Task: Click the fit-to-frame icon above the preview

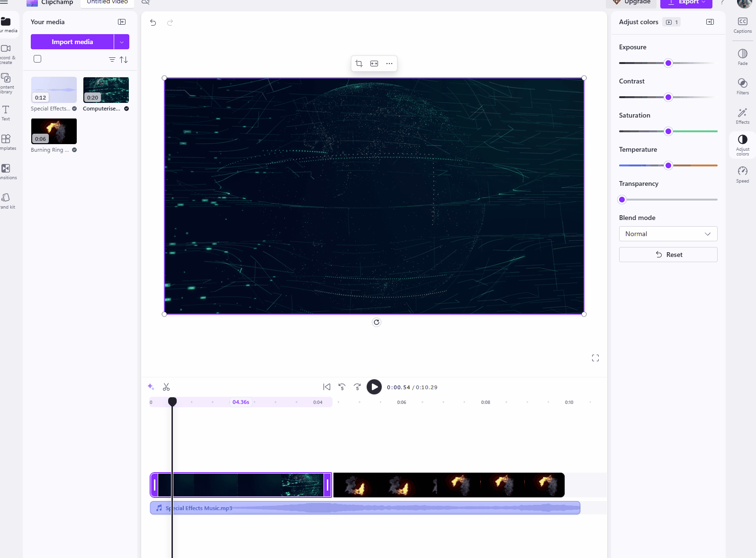Action: point(374,64)
